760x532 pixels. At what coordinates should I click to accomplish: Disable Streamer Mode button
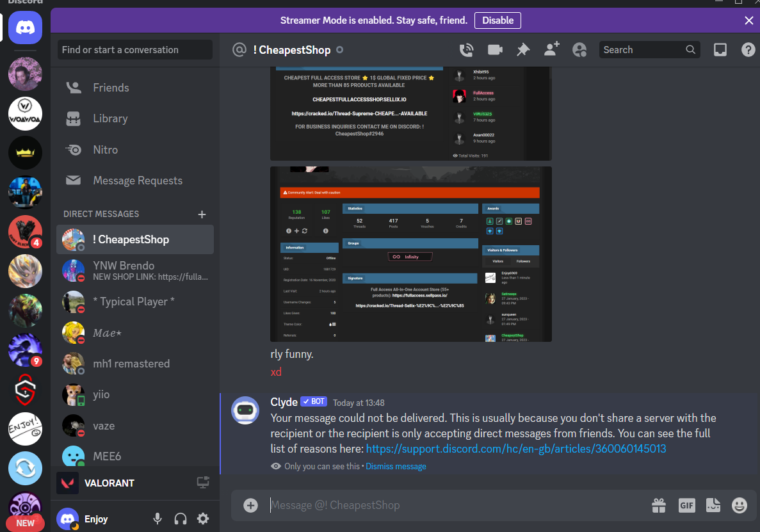click(x=497, y=20)
